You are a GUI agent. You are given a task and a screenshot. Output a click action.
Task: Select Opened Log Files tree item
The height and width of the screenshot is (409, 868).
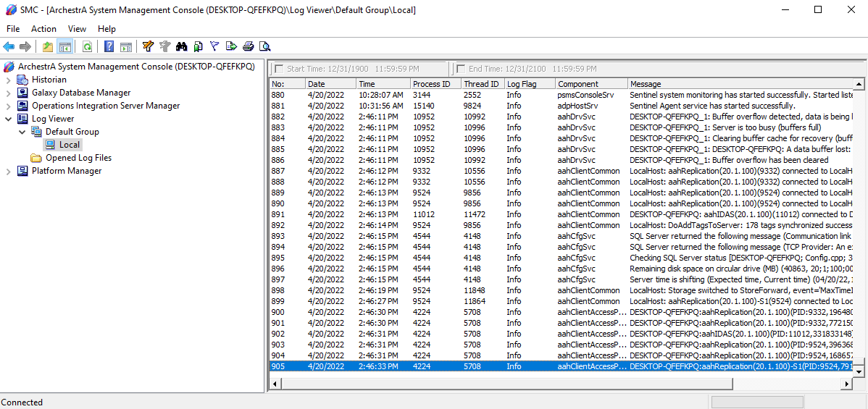click(78, 158)
